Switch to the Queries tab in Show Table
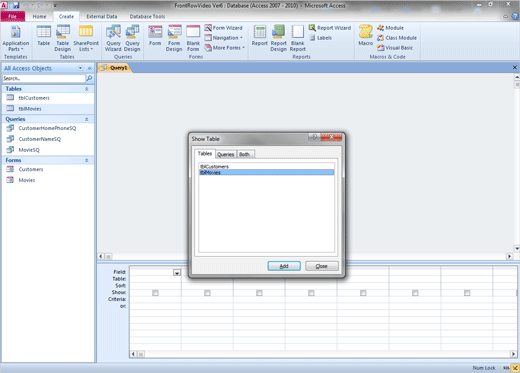Image resolution: width=520 pixels, height=373 pixels. [226, 154]
